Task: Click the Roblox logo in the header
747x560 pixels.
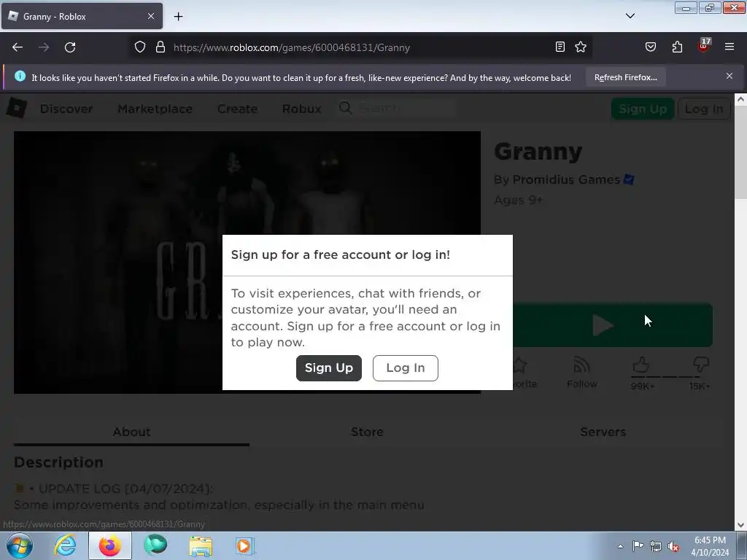Action: [x=16, y=108]
